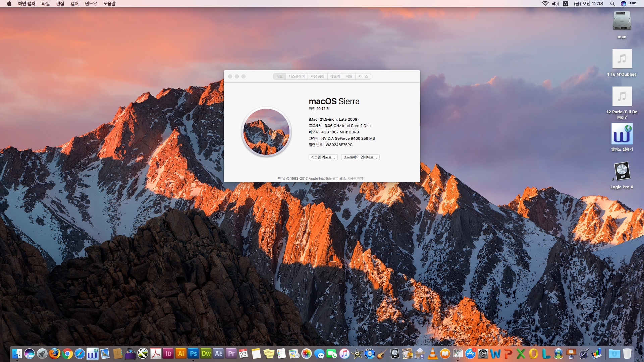Click the 시스템 리포트 button
Viewport: 644px width, 362px height.
(323, 157)
